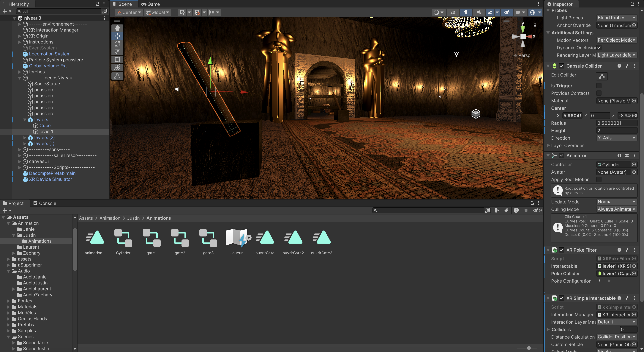644x352 pixels.
Task: Open the Direction Y-Axis dropdown
Action: pyautogui.click(x=616, y=138)
